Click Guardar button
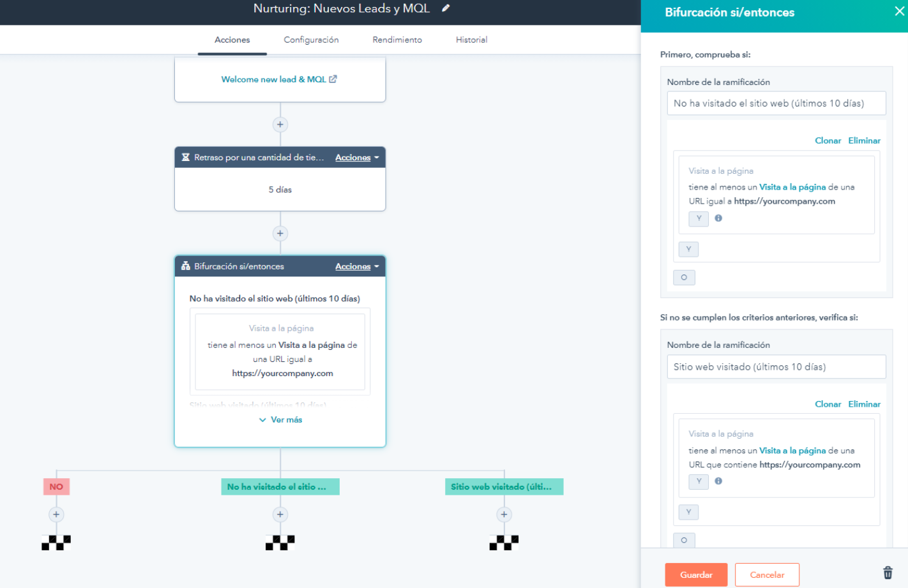The image size is (908, 588). 696,575
